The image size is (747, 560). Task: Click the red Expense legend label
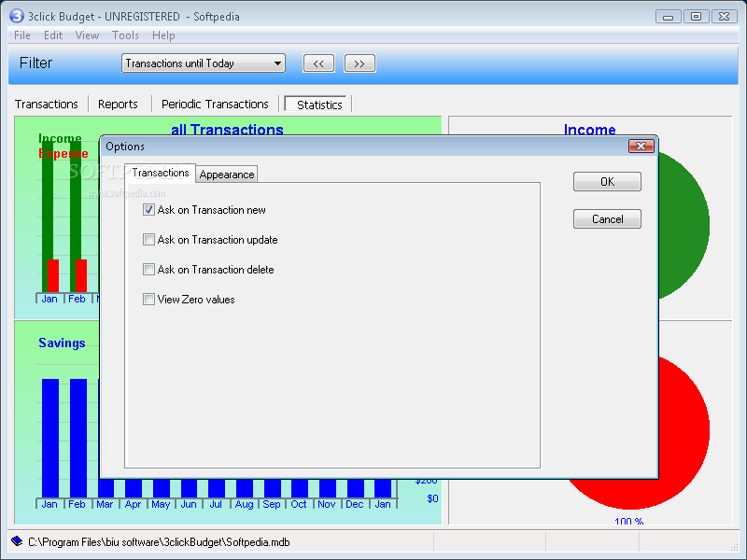[63, 153]
